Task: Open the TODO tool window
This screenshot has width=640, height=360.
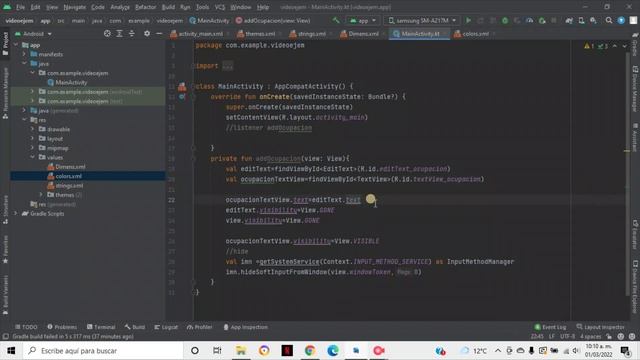Action: 26,327
